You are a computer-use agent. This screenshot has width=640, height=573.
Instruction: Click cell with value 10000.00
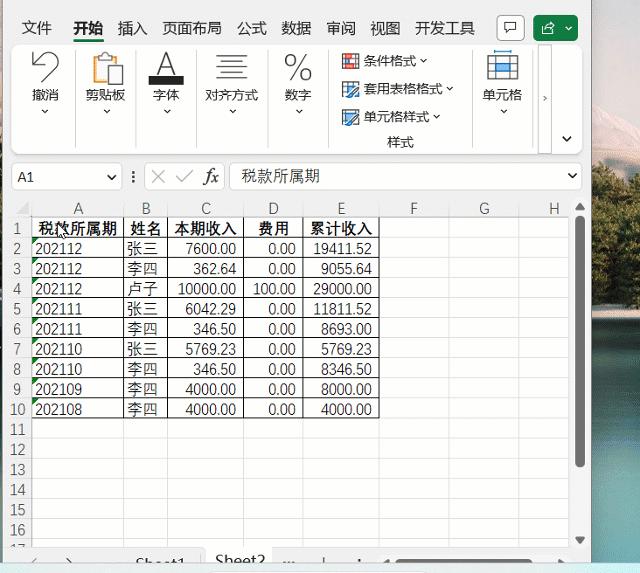(x=205, y=289)
